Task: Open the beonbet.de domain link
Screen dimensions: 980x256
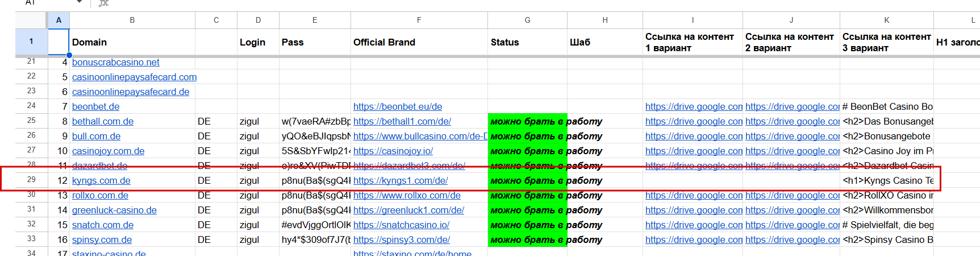Action: (x=96, y=106)
